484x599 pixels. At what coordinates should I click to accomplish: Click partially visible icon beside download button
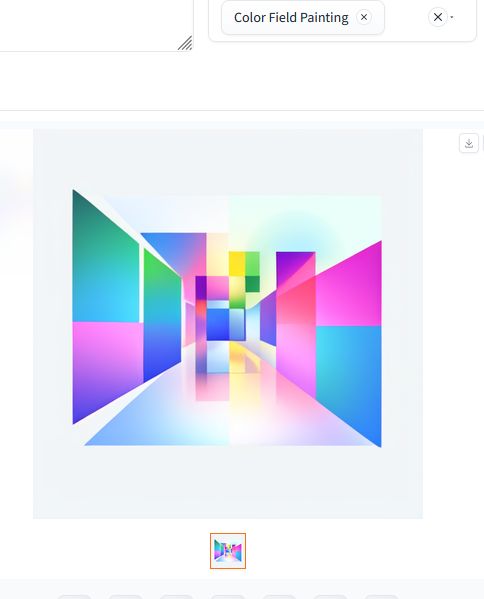483,144
